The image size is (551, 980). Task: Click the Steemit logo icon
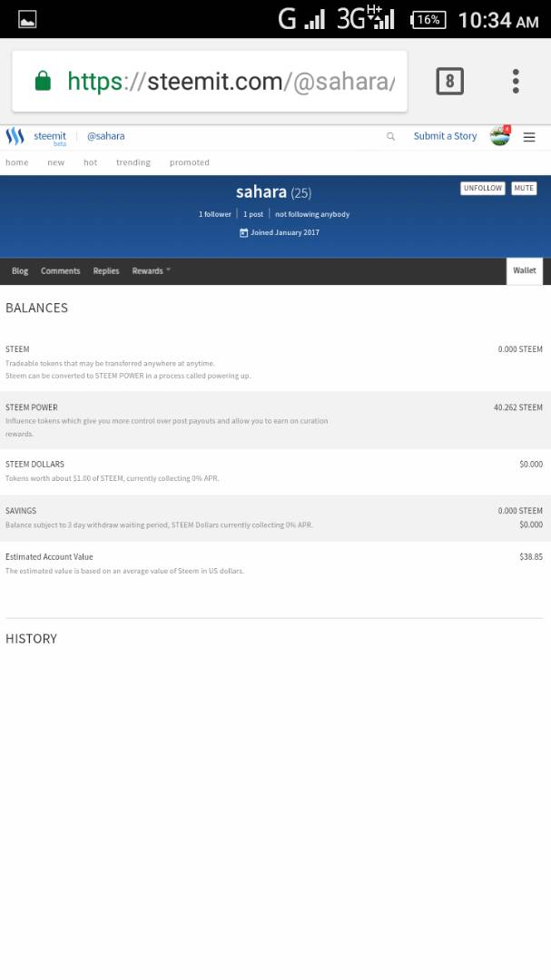pos(15,136)
